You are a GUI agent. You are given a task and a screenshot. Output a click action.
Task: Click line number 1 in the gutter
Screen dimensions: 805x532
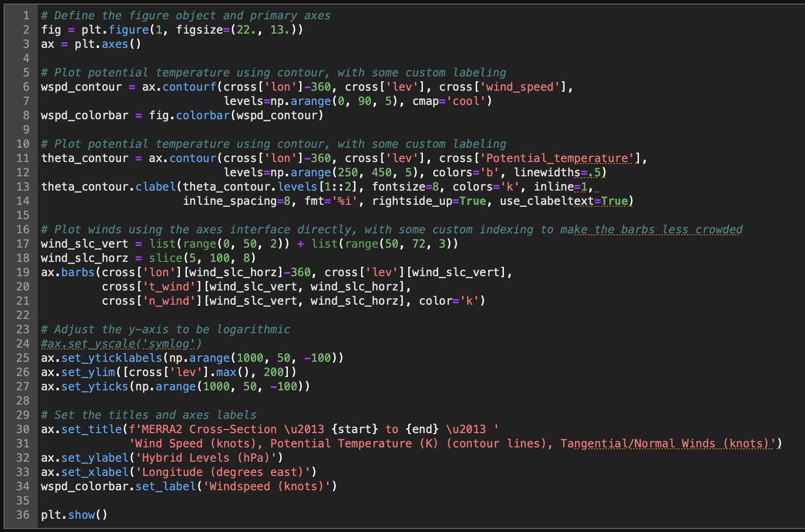pos(26,15)
